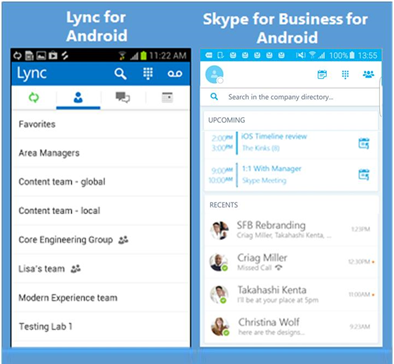Image resolution: width=394 pixels, height=364 pixels.
Task: Open the Christina Wolf conversation
Action: pos(291,327)
